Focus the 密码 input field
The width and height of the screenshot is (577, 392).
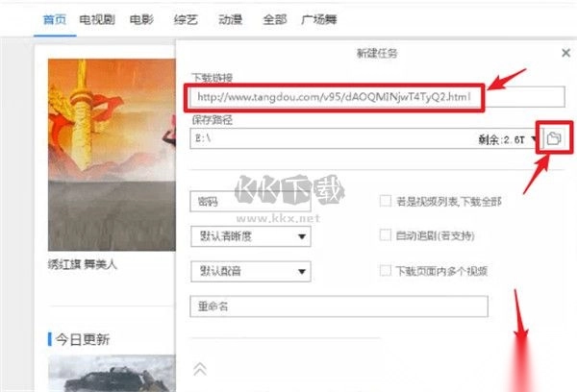click(x=250, y=201)
